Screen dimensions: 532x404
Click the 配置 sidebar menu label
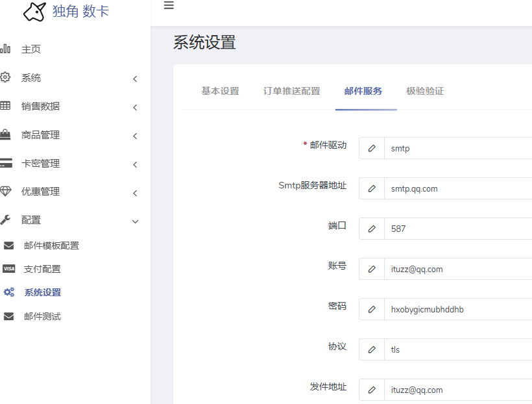coord(31,220)
